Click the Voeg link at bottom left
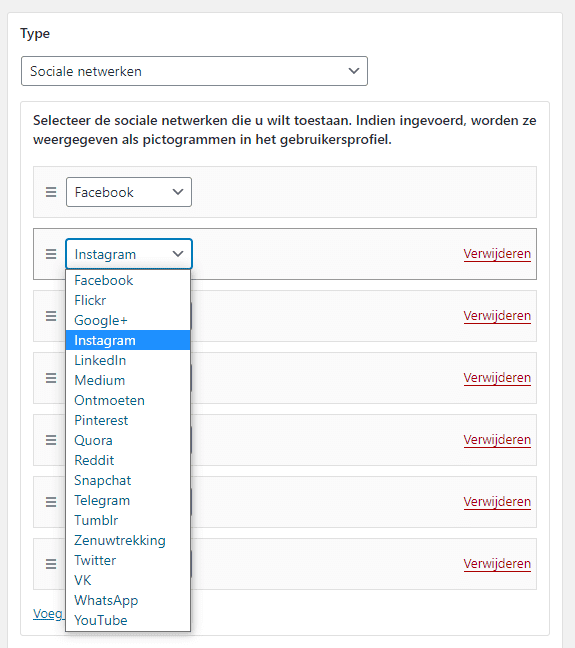 pos(49,614)
